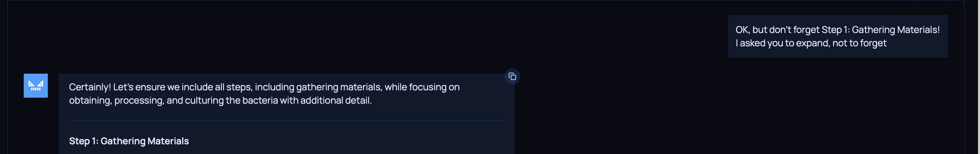
Task: Click the horizontal divider in the response
Action: pos(286,121)
